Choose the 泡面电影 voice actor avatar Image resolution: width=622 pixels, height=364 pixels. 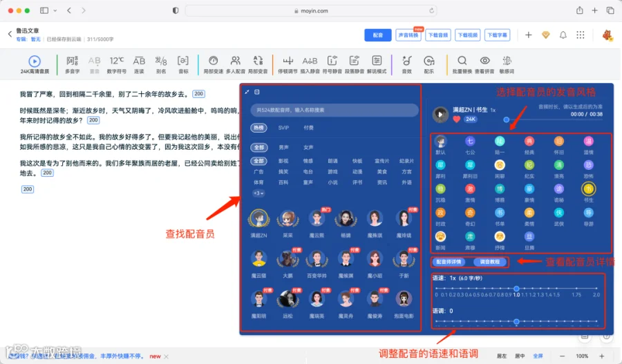(404, 299)
